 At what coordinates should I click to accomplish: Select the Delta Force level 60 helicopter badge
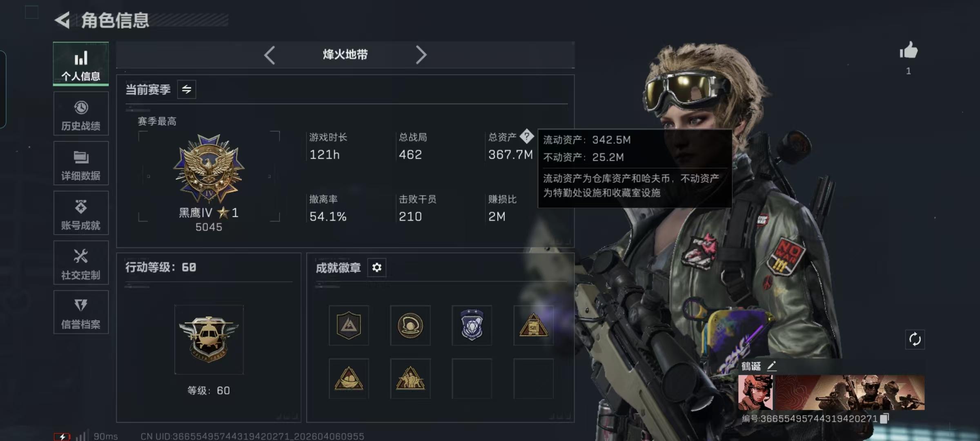point(209,339)
